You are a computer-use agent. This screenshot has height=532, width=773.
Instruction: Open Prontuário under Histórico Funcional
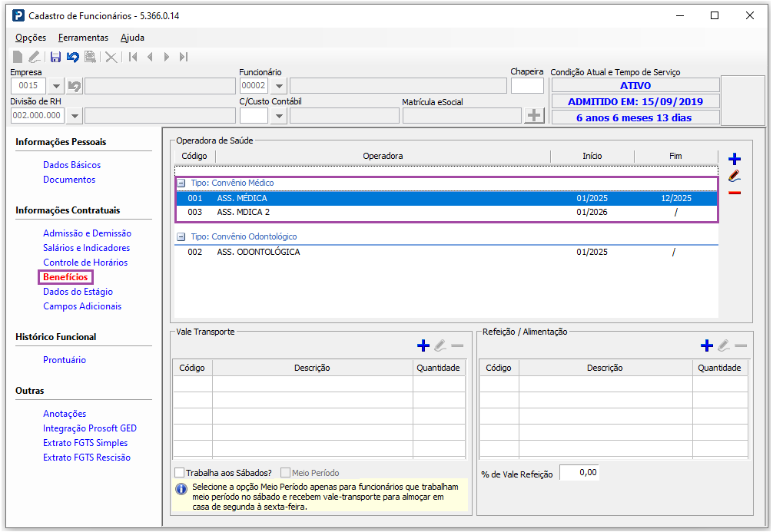65,360
